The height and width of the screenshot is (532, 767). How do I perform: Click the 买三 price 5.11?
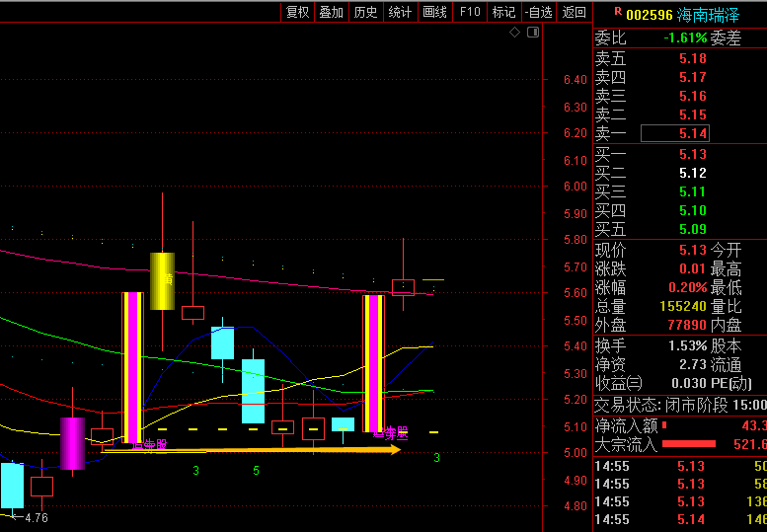693,191
